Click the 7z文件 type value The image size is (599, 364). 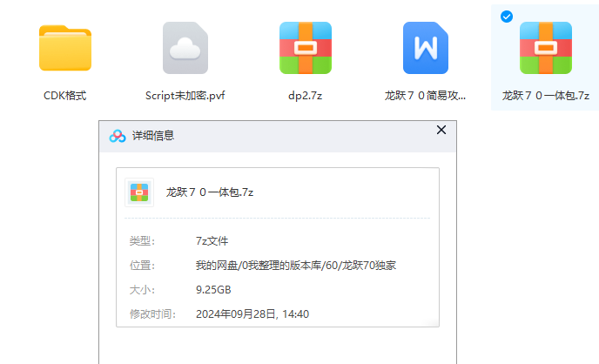pyautogui.click(x=212, y=240)
